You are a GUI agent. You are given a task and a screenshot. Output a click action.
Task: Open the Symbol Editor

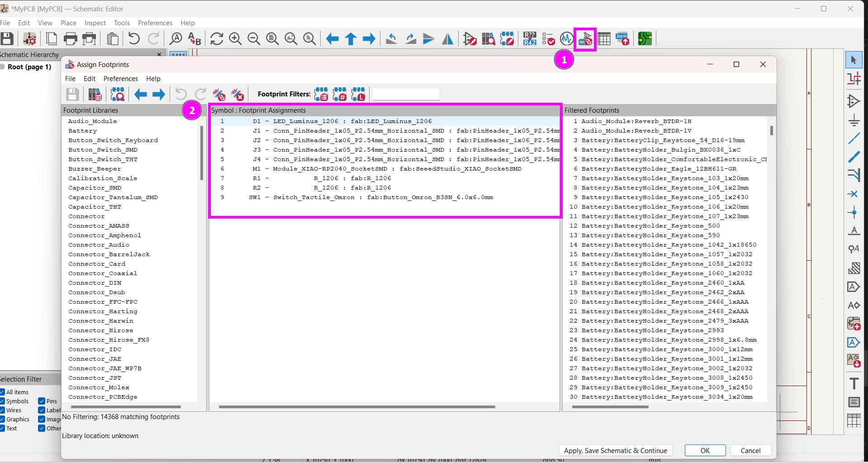coord(470,39)
